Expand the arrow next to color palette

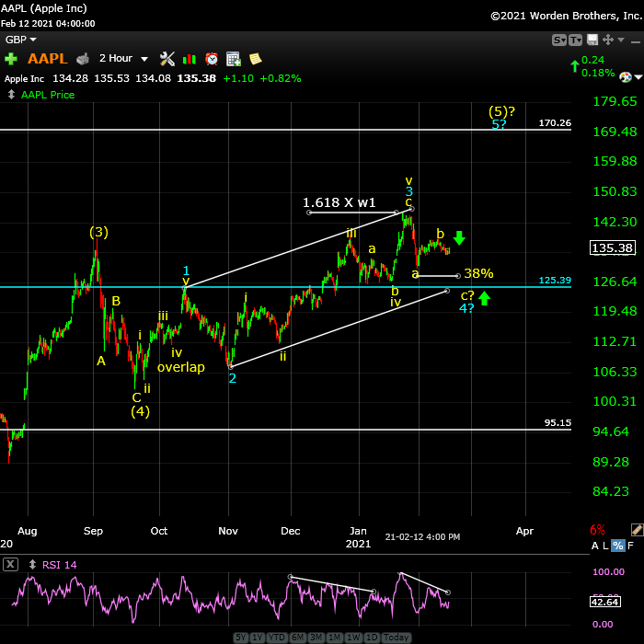coord(638,77)
